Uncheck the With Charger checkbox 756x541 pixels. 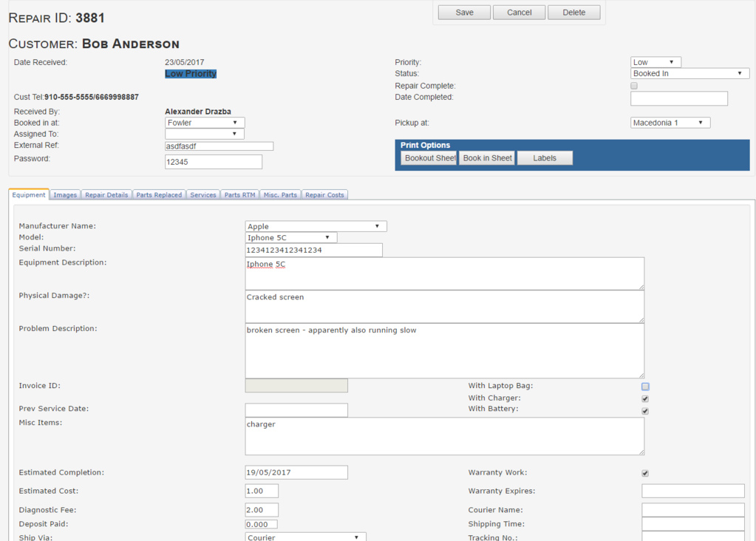point(645,399)
